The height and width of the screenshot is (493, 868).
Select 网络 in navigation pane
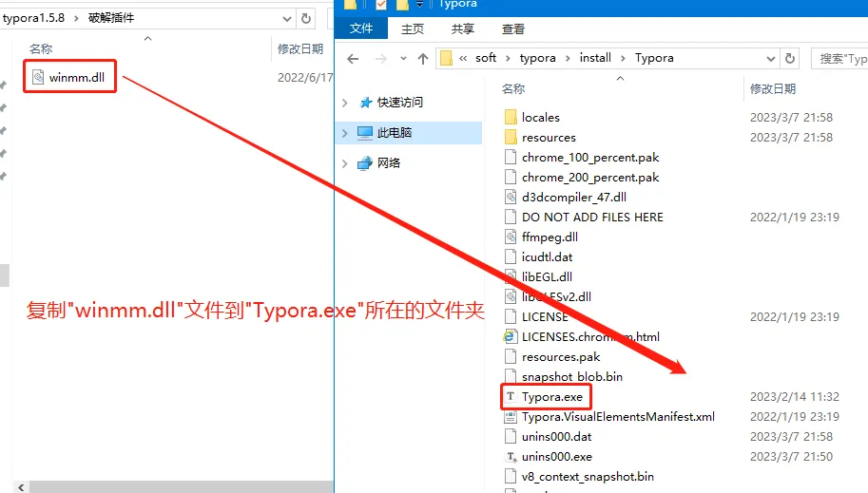[x=389, y=163]
